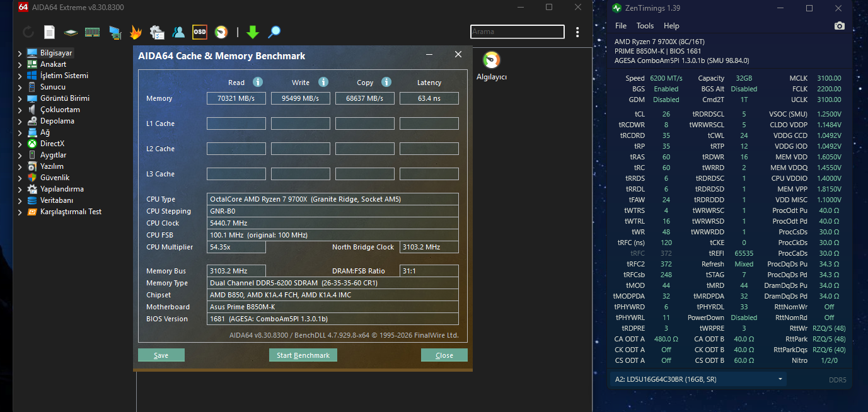This screenshot has height=412, width=868.
Task: Select Yapılandırma in the tree
Action: (x=62, y=189)
